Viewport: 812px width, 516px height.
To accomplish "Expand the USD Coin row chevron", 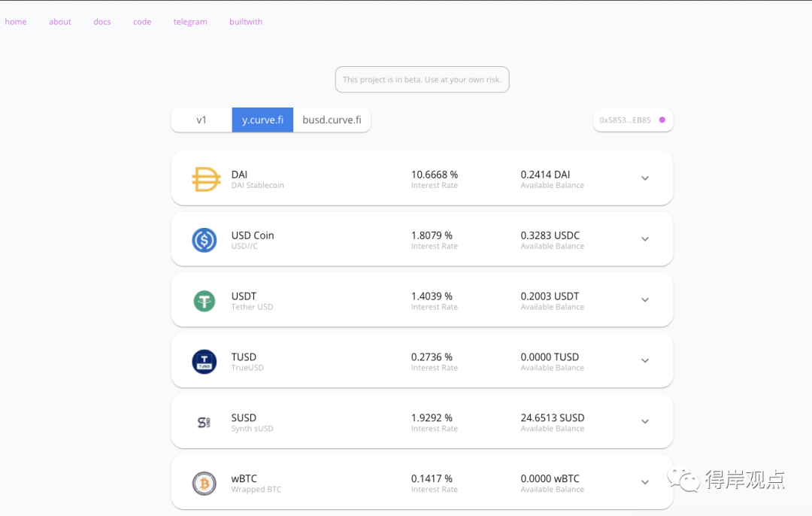I will tap(645, 239).
